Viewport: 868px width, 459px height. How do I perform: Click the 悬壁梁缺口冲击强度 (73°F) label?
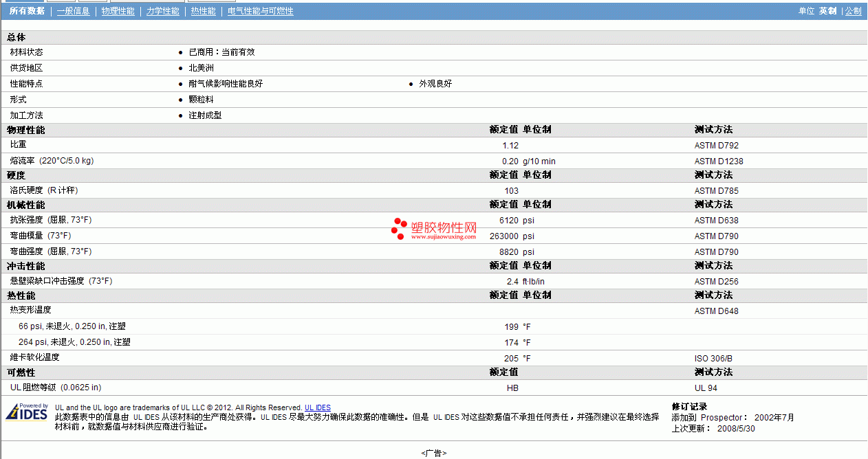click(x=61, y=281)
